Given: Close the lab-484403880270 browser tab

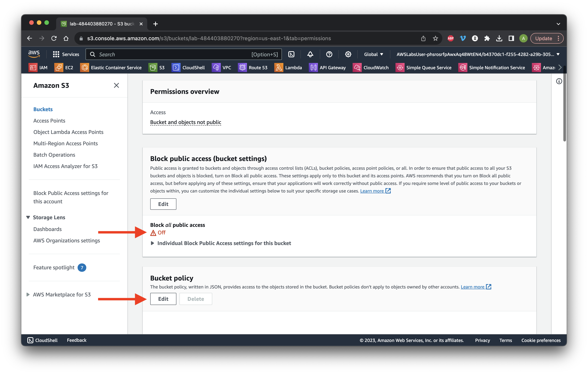Looking at the screenshot, I should (141, 24).
